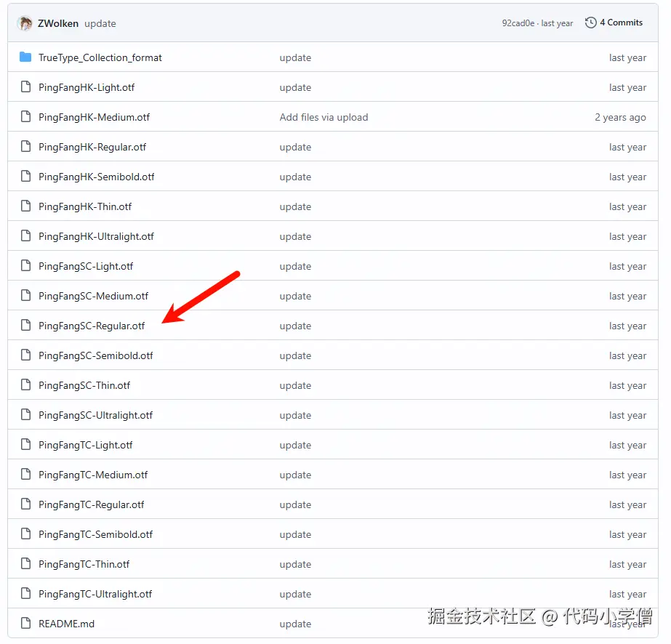This screenshot has width=671, height=644.
Task: Click file icon beside README.md
Action: [x=25, y=623]
